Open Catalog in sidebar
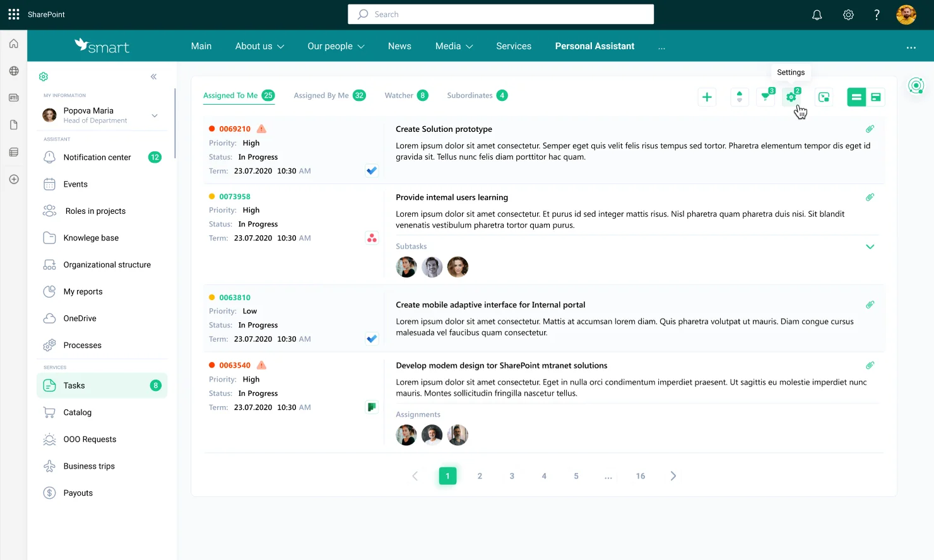The width and height of the screenshot is (934, 560). (x=102, y=412)
